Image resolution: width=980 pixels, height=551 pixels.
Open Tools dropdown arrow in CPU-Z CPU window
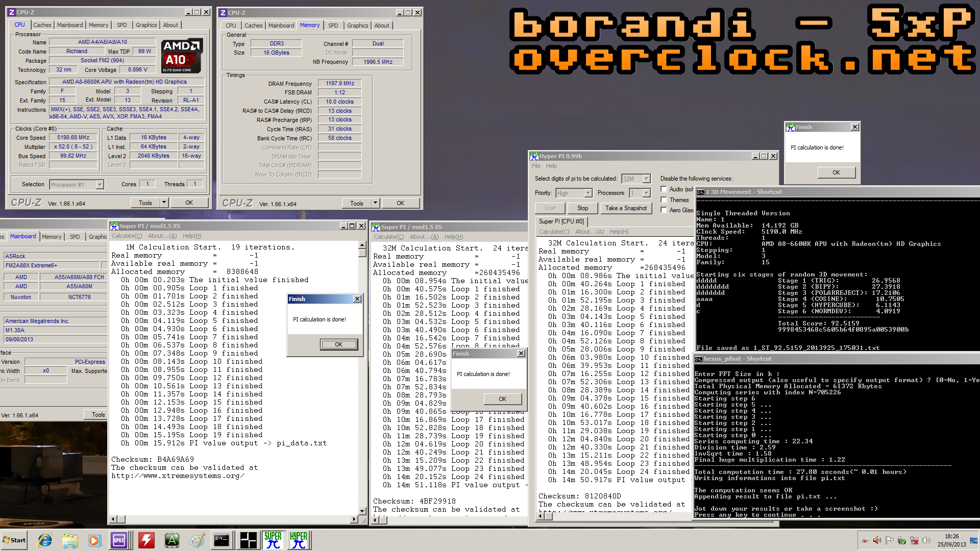[x=164, y=203]
